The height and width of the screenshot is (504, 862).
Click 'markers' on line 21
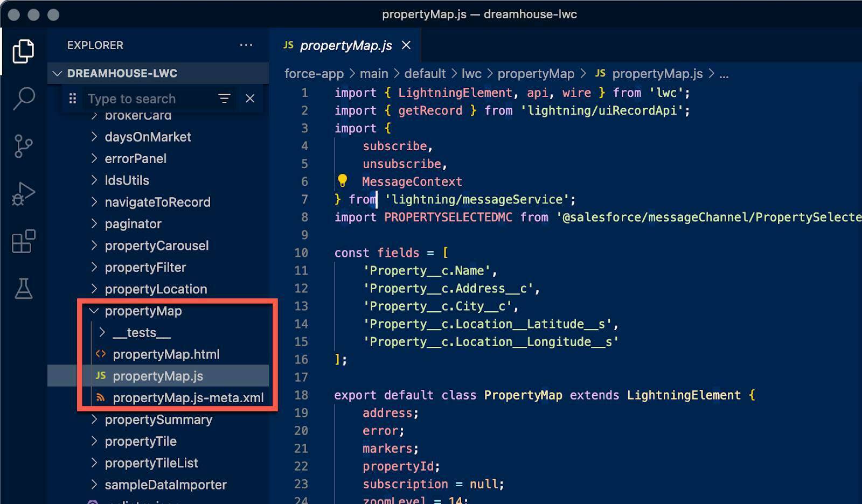[x=387, y=448]
